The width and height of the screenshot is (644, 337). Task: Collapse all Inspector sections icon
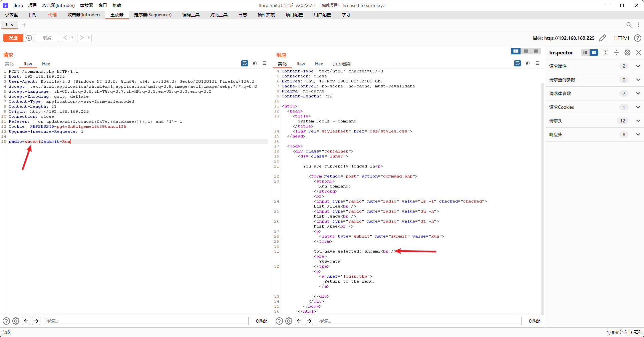point(616,52)
